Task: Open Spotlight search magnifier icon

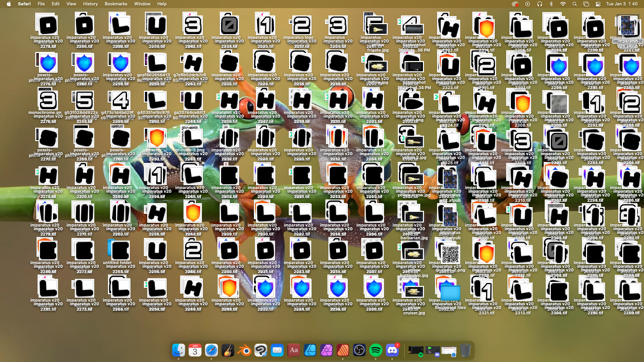Action: click(575, 4)
